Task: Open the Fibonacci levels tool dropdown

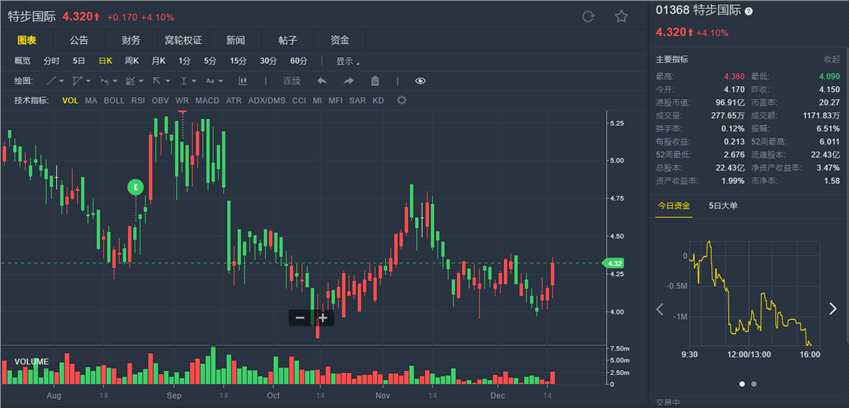Action: 134,81
